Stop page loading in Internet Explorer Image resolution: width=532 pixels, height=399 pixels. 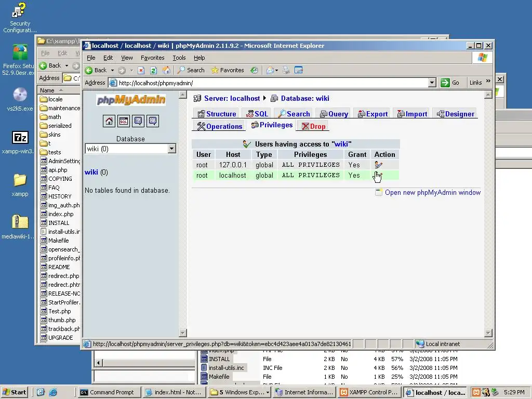click(x=141, y=70)
